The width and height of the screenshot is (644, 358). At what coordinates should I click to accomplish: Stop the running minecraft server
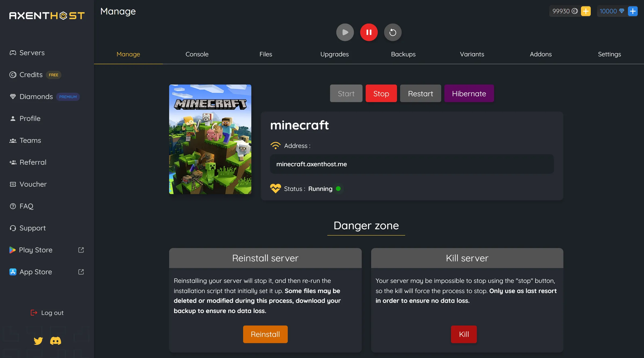[x=381, y=93]
